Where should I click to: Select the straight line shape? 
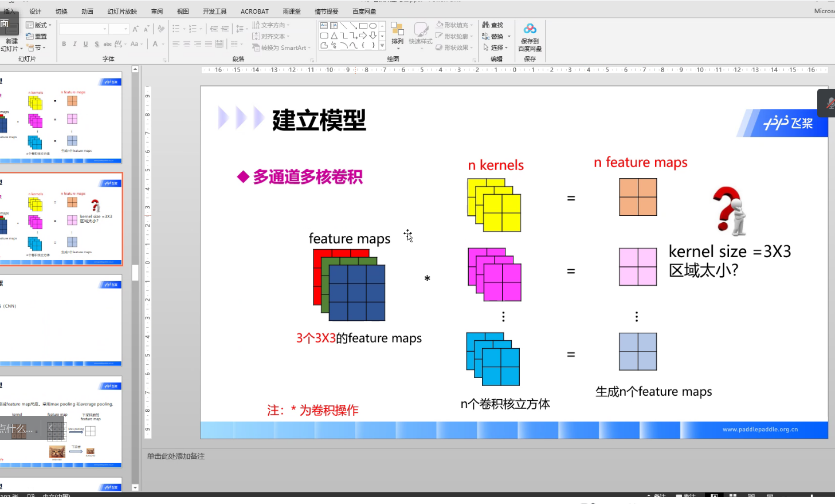pyautogui.click(x=344, y=26)
